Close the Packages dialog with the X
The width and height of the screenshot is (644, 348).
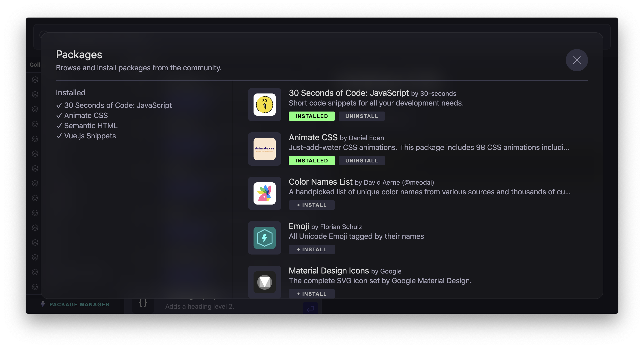pyautogui.click(x=576, y=60)
